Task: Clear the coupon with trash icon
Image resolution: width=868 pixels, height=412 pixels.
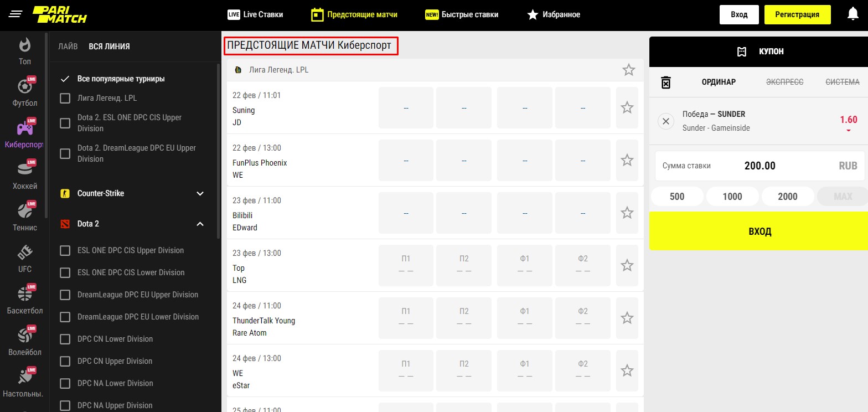Action: point(666,83)
